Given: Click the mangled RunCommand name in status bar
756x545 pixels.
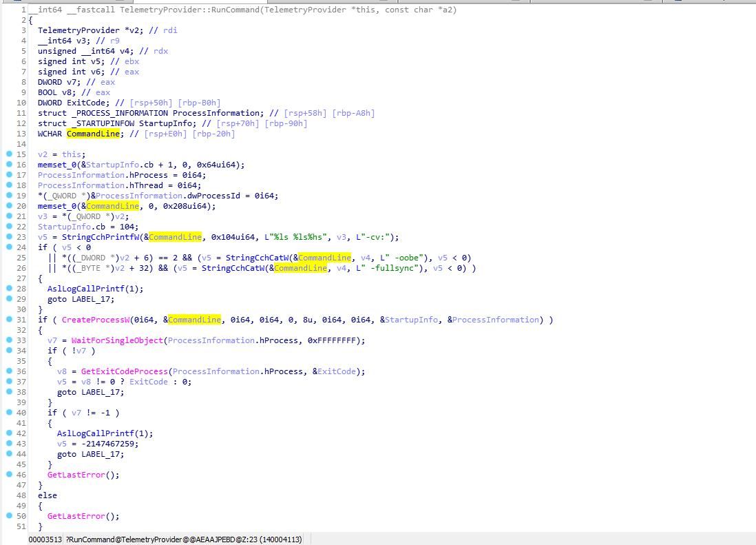Looking at the screenshot, I should (x=162, y=539).
